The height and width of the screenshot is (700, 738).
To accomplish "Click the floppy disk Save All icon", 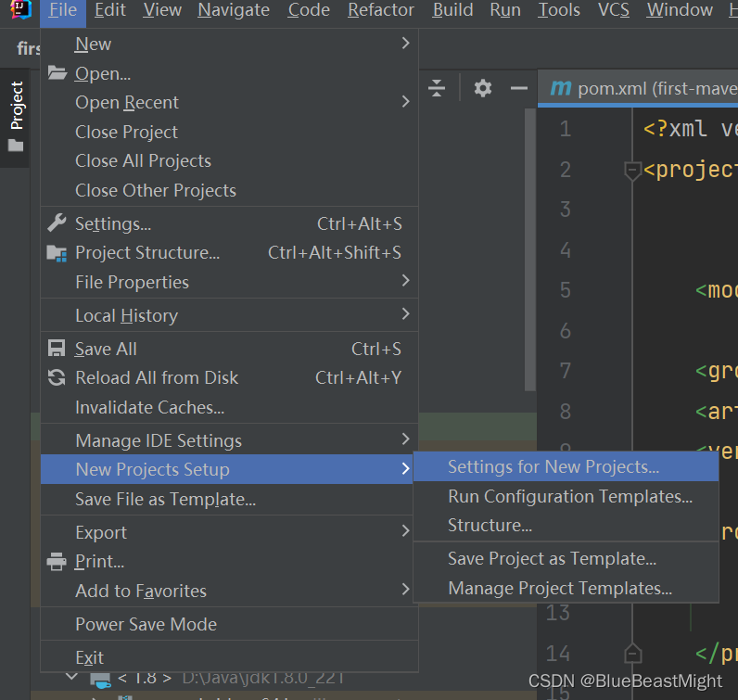I will coord(57,349).
